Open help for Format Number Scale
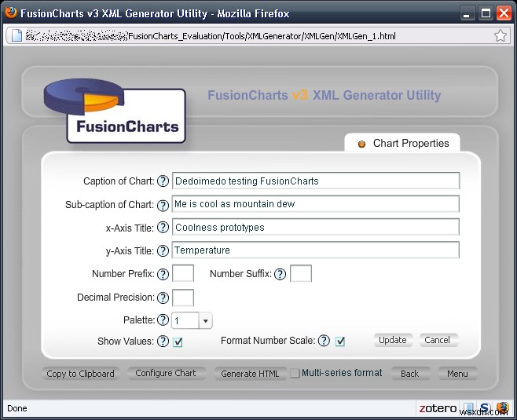 [x=324, y=341]
